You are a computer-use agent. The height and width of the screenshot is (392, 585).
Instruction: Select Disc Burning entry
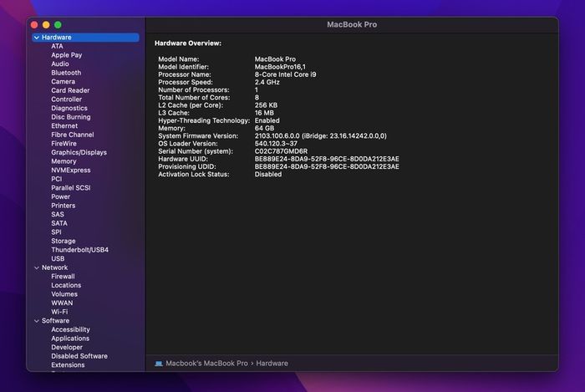[70, 117]
